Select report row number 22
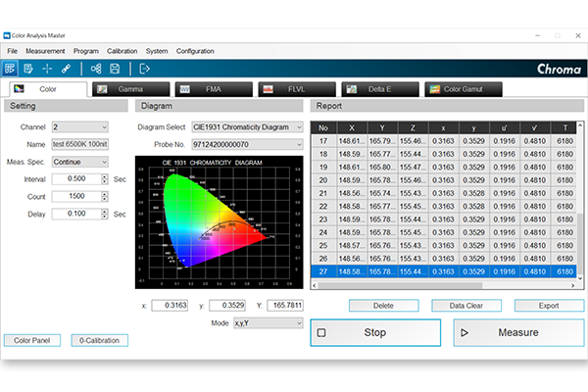 pos(444,207)
